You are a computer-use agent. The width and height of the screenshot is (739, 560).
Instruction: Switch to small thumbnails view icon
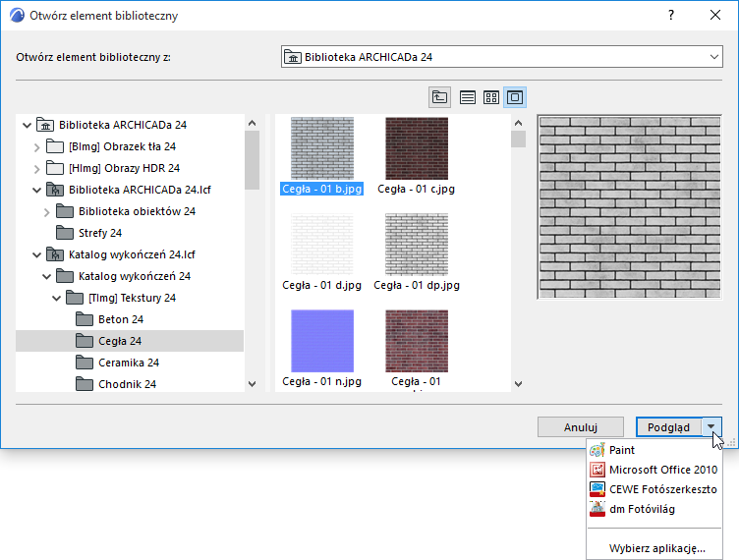tap(491, 97)
